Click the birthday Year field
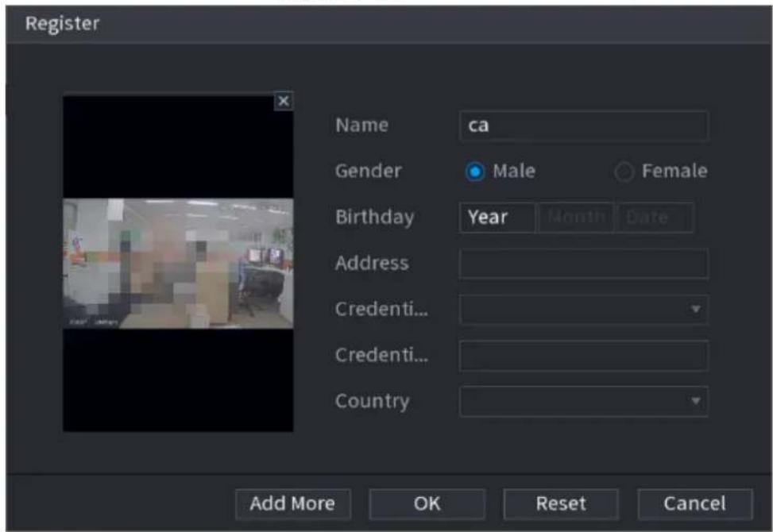This screenshot has width=773, height=532. [x=497, y=218]
